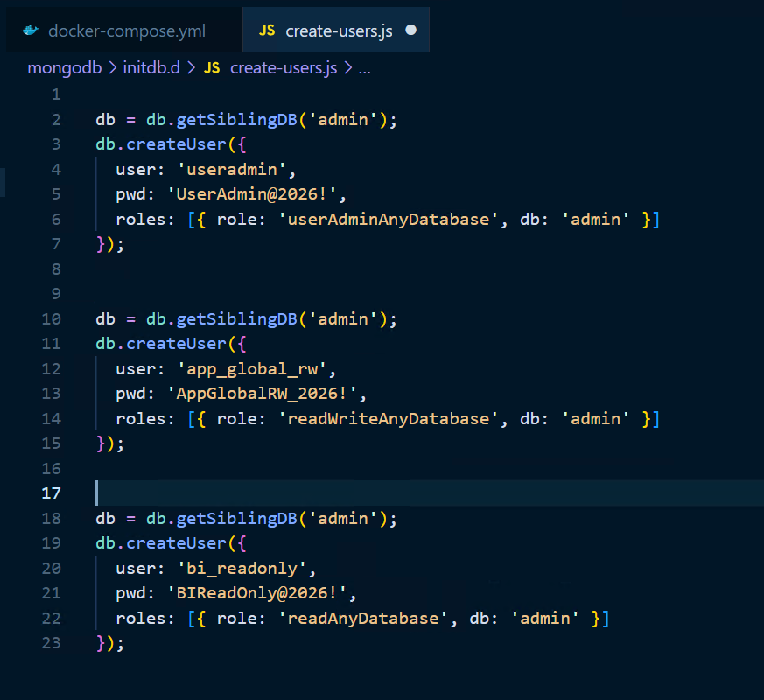Switch to the docker-compose.yml tab
The image size is (764, 700).
(x=127, y=31)
